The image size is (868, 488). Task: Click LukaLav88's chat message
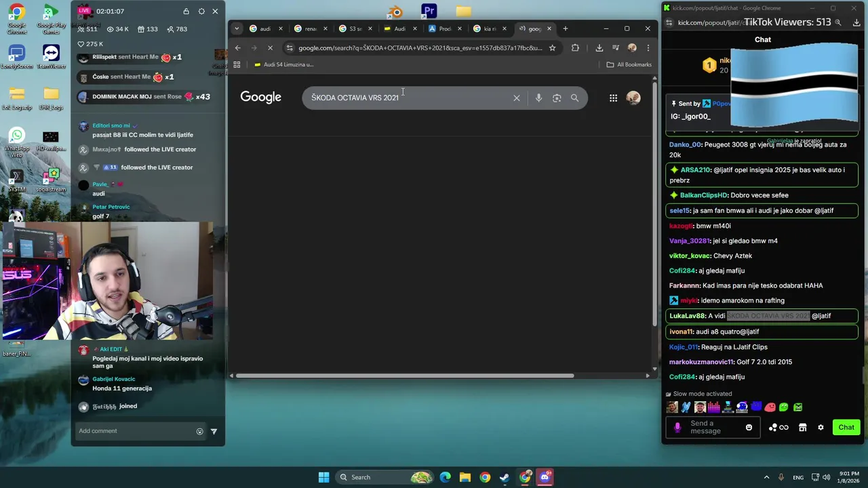(x=763, y=316)
